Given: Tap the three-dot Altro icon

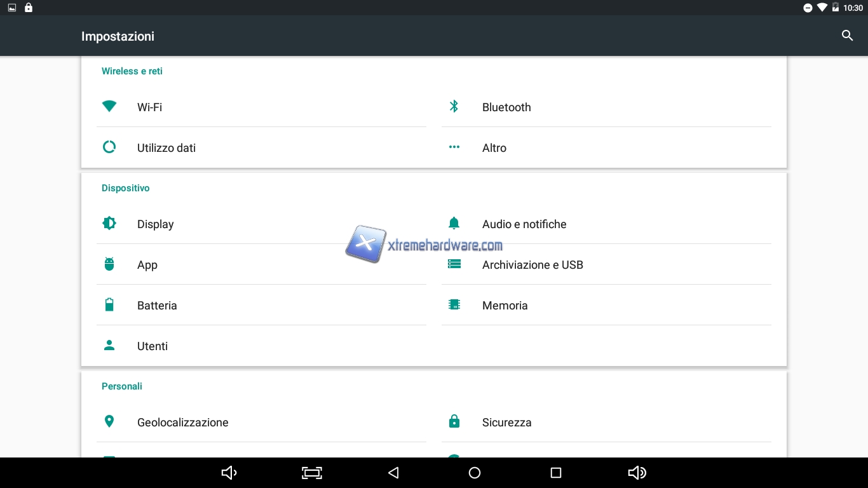Looking at the screenshot, I should pyautogui.click(x=454, y=147).
